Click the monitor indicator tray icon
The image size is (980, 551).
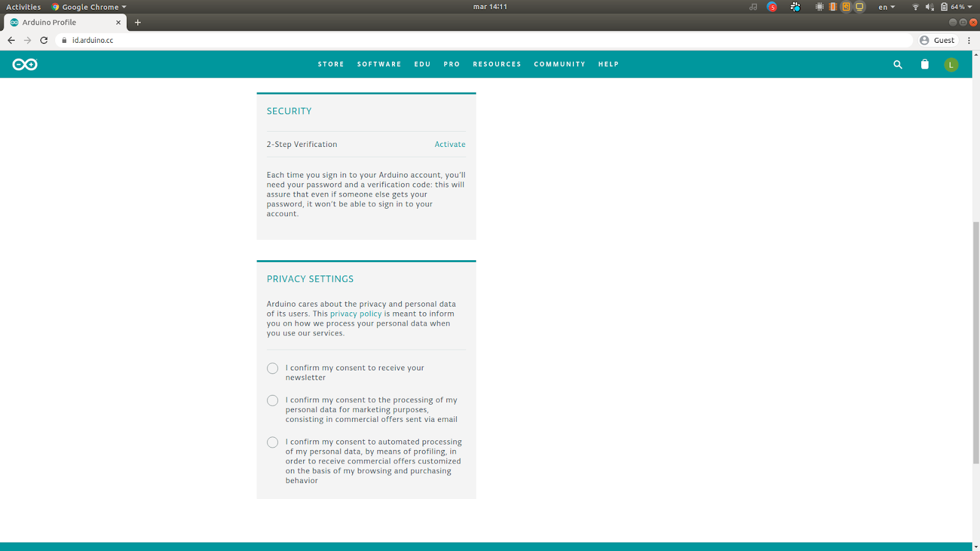[860, 7]
